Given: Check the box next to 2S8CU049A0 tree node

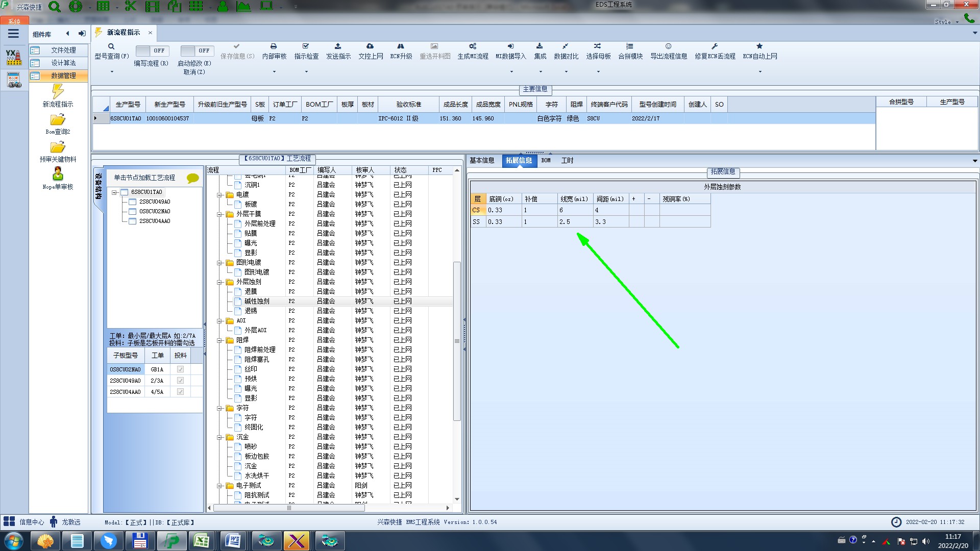Looking at the screenshot, I should pyautogui.click(x=133, y=202).
